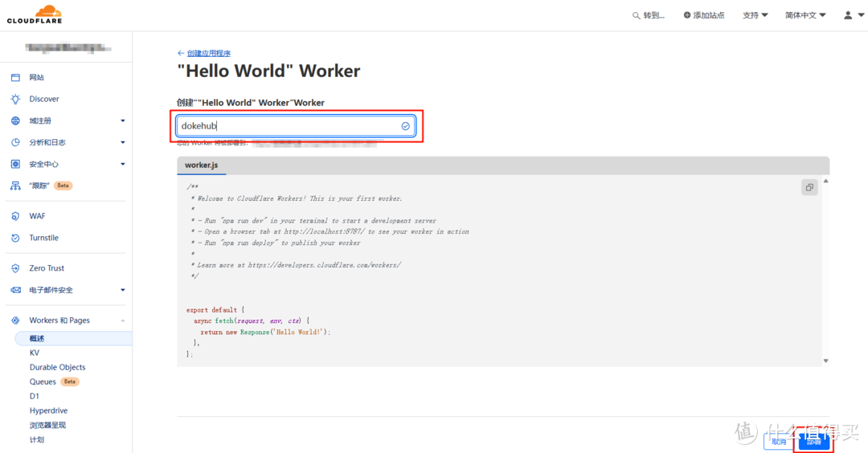Open 浏览器呈现
The image size is (868, 453).
coord(47,426)
